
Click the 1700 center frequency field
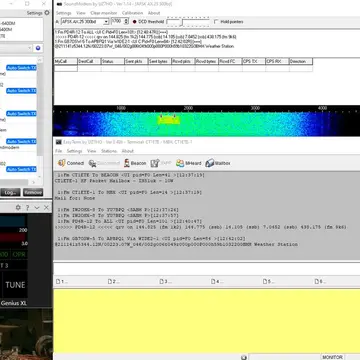(117, 21)
